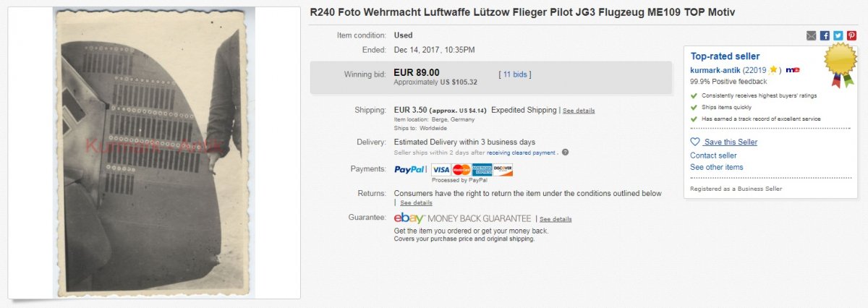Share listing on Facebook

(825, 35)
